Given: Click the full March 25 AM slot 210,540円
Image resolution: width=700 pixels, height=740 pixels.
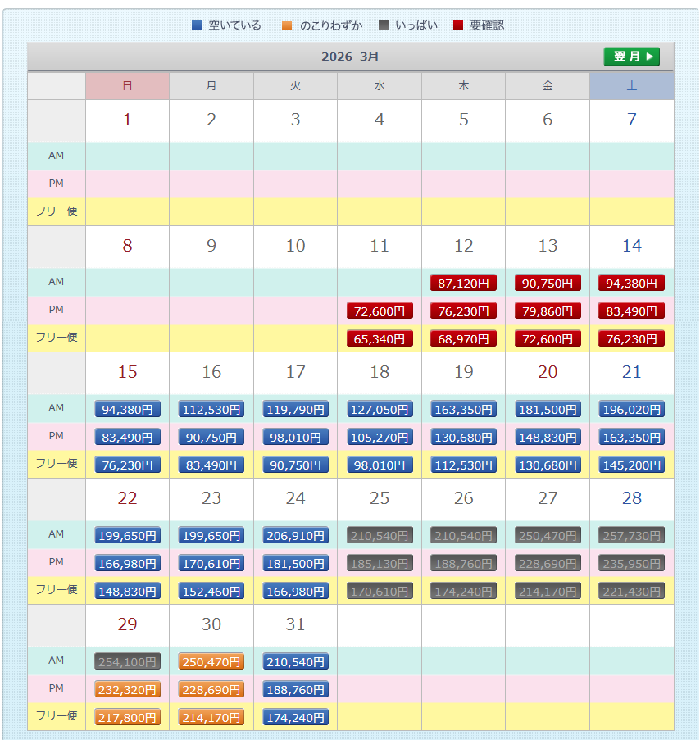Looking at the screenshot, I should coord(380,536).
